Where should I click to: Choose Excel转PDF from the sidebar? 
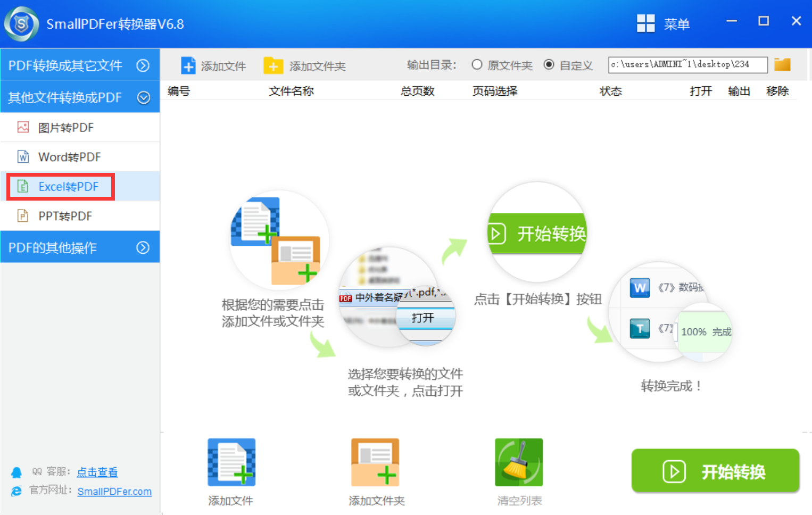(80, 186)
